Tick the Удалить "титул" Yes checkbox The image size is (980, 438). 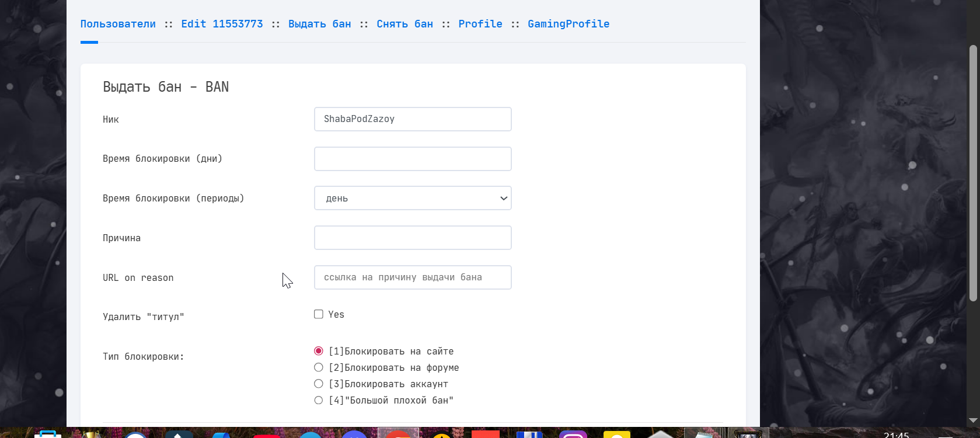tap(319, 314)
